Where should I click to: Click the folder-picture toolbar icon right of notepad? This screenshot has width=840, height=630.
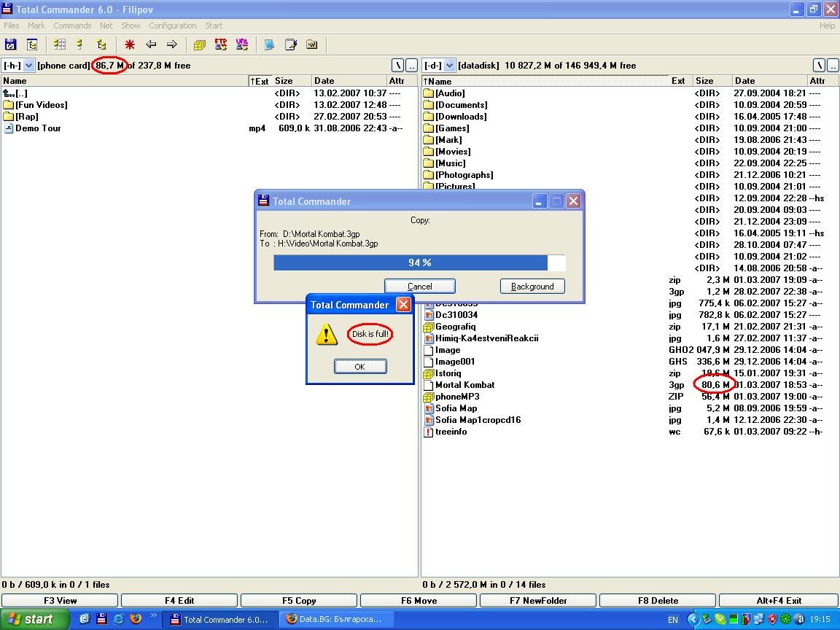(x=312, y=45)
